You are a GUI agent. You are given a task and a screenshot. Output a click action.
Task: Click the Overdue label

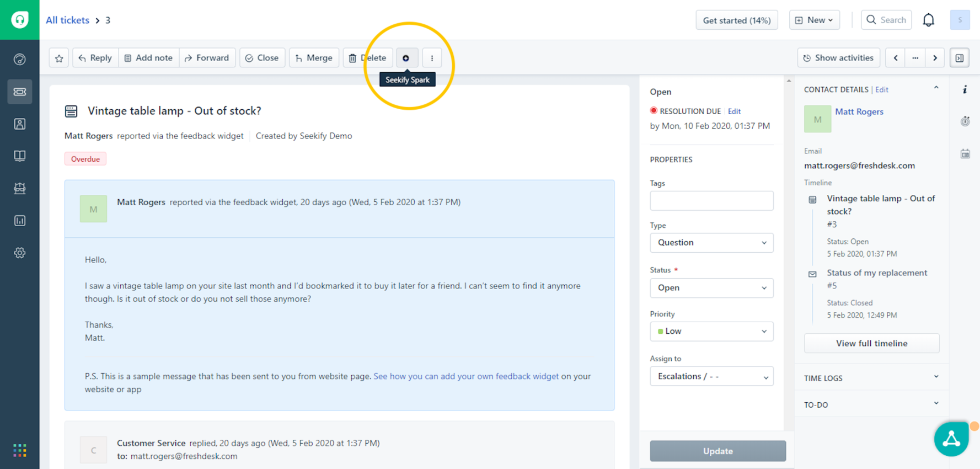pos(85,159)
